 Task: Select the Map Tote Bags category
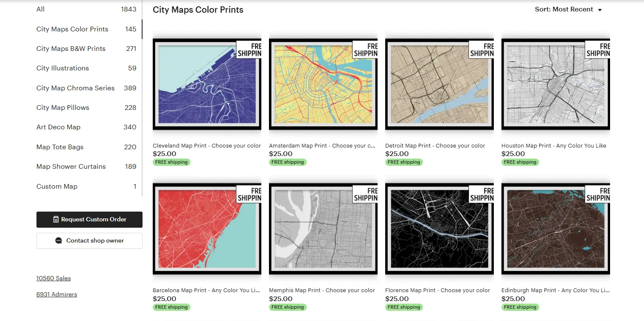tap(60, 147)
